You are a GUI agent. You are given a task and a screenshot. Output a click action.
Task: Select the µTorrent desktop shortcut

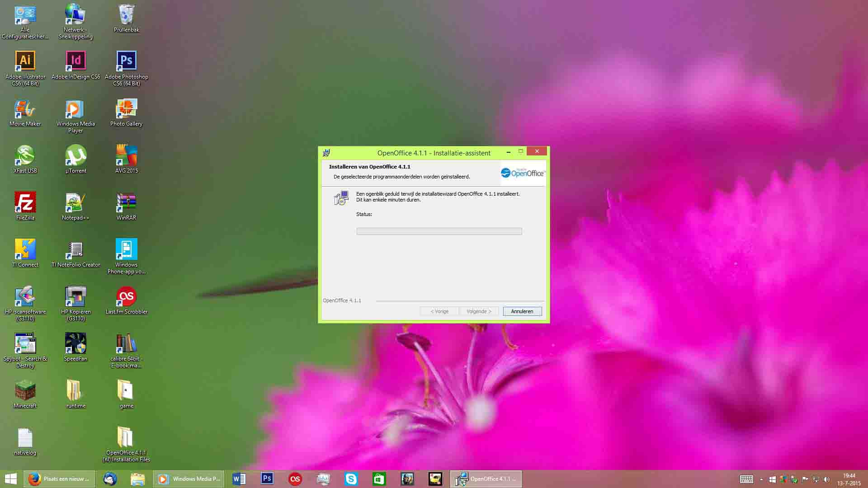pyautogui.click(x=75, y=155)
